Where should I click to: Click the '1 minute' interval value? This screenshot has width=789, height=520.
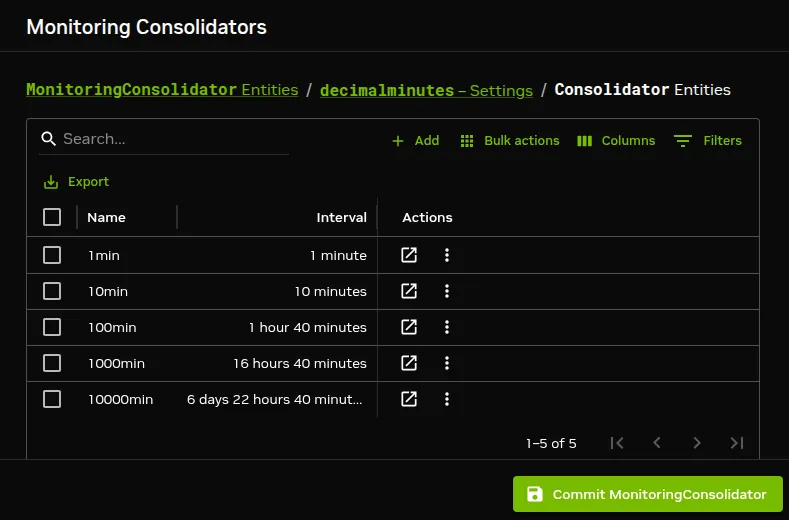[338, 256]
